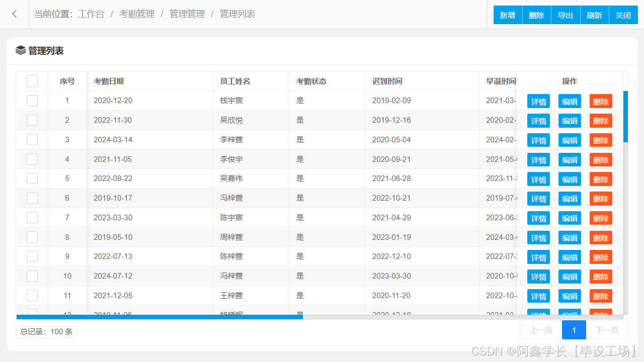This screenshot has height=362, width=644.
Task: Click the 新增 button in toolbar
Action: tap(508, 15)
